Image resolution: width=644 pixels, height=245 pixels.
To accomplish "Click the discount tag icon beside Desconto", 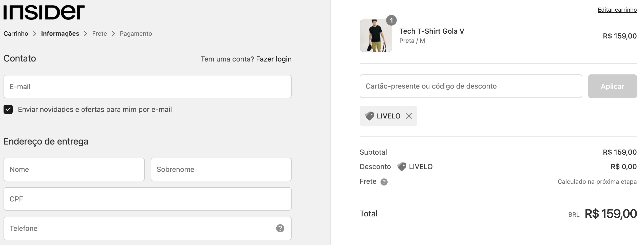I will tap(402, 167).
